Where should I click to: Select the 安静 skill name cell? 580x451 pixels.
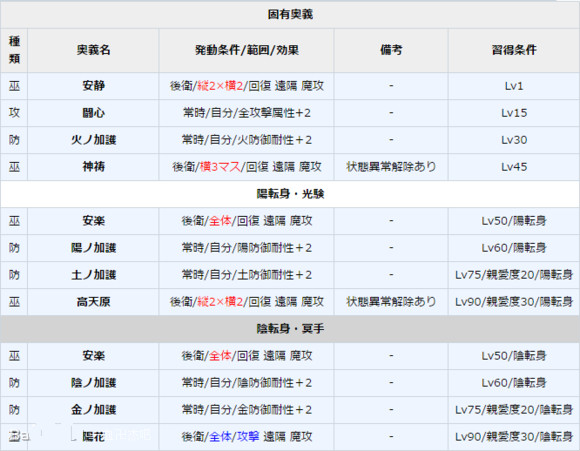(93, 86)
